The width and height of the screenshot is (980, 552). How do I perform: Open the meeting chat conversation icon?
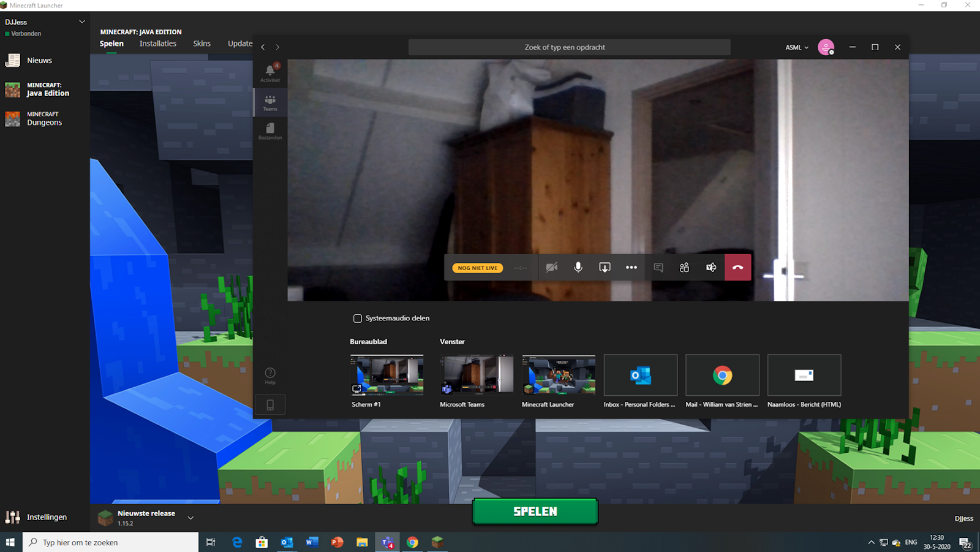pyautogui.click(x=658, y=268)
